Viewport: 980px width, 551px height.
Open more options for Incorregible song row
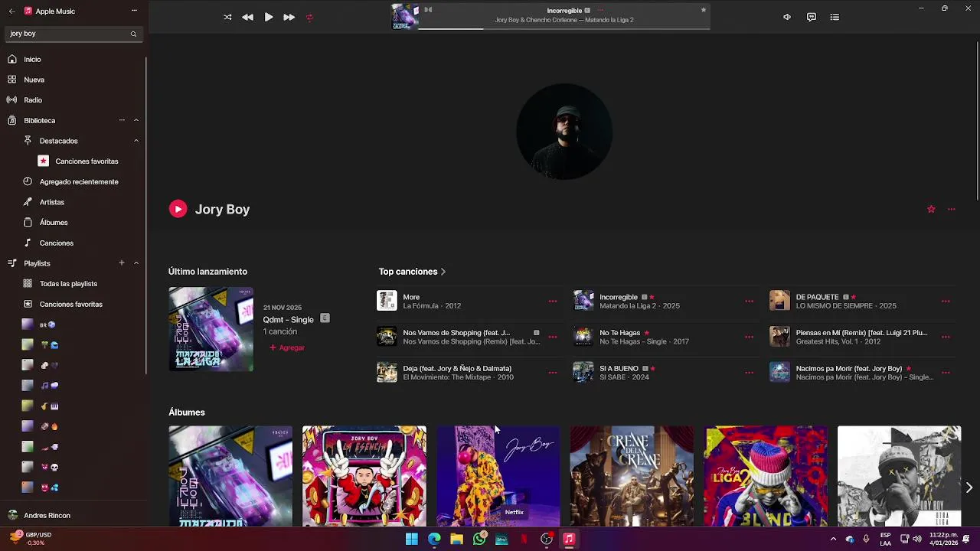click(x=749, y=302)
